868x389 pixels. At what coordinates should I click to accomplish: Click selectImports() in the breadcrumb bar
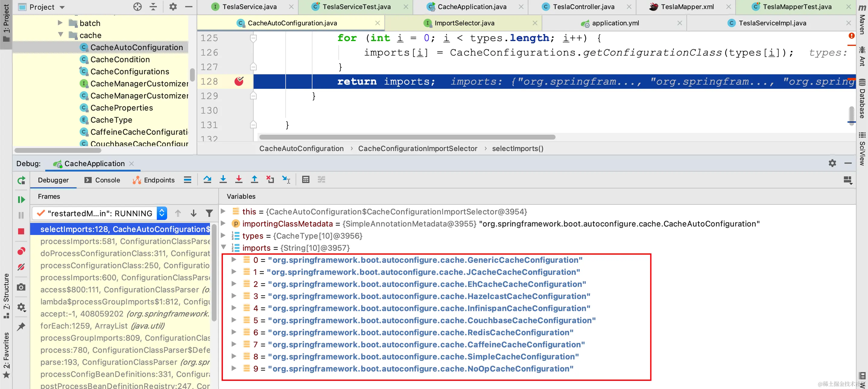[x=518, y=149]
